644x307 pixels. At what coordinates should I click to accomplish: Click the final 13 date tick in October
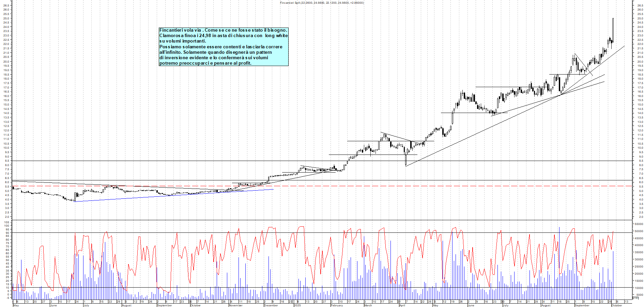tap(626, 302)
